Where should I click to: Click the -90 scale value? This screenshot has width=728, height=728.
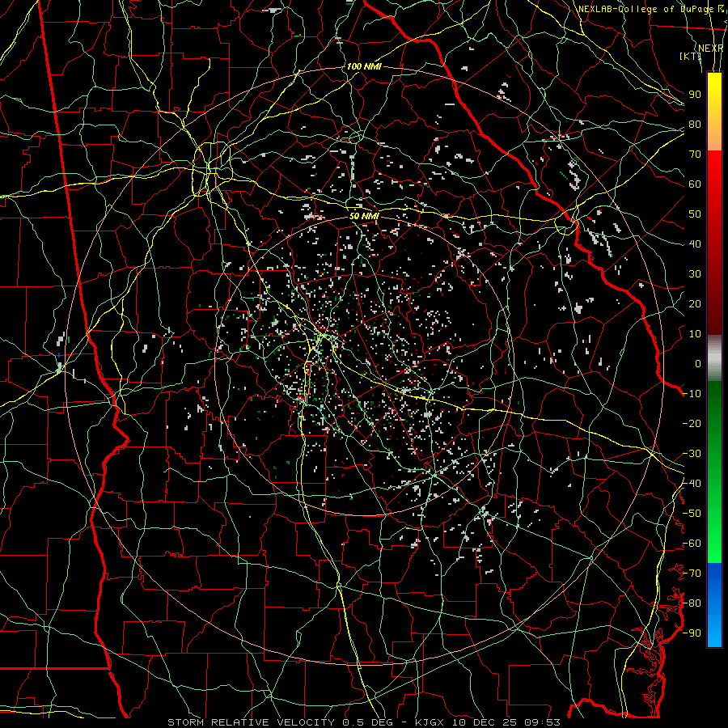[692, 633]
